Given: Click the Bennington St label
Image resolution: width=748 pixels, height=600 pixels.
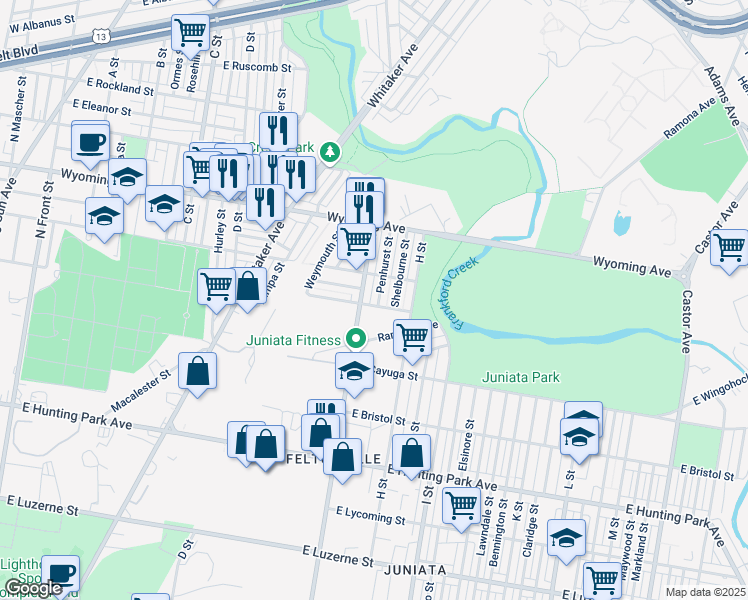Looking at the screenshot, I should [499, 532].
